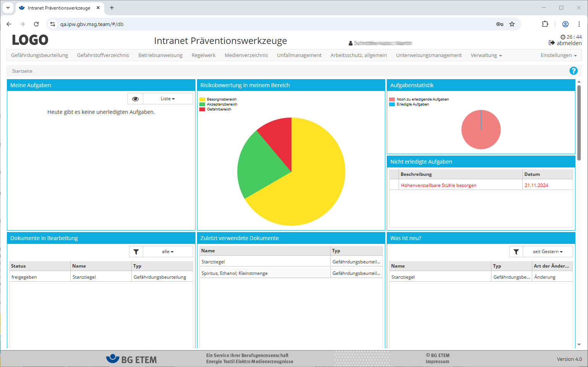The height and width of the screenshot is (367, 588).
Task: Bookmark this page with the star icon
Action: 512,24
